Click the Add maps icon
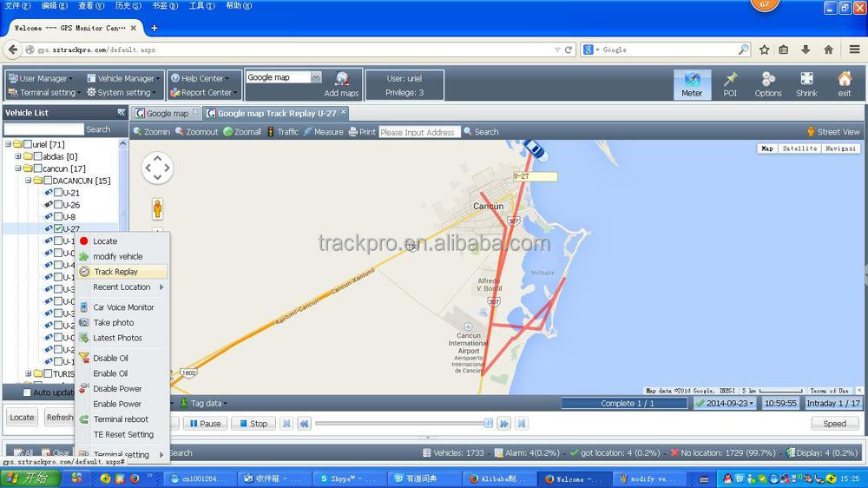 click(x=342, y=79)
